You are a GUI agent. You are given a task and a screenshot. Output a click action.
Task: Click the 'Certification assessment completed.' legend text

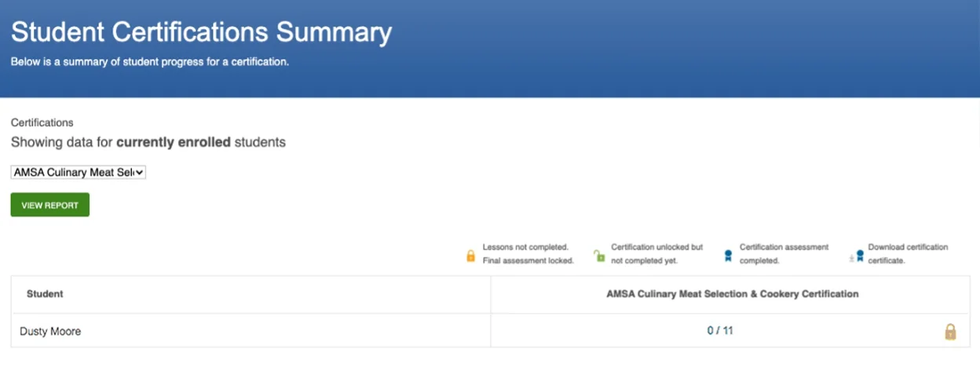(784, 253)
